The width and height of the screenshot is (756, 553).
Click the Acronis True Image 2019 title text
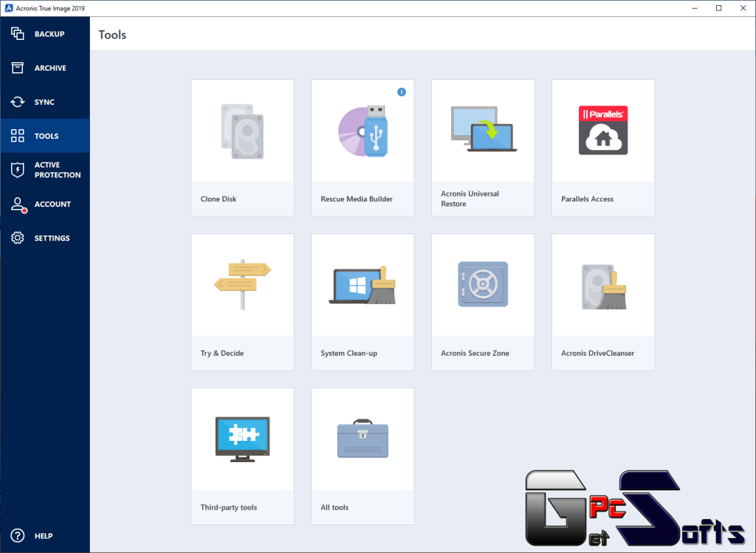(x=50, y=8)
